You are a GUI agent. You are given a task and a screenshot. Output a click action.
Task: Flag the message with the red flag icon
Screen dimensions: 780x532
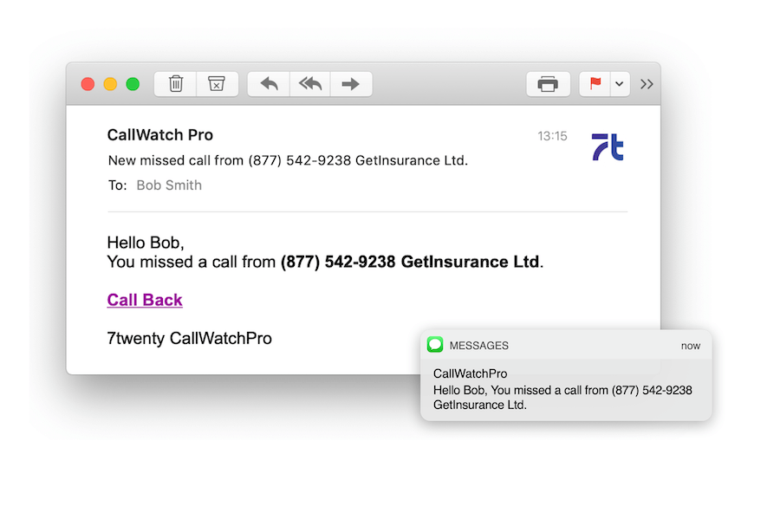click(595, 83)
